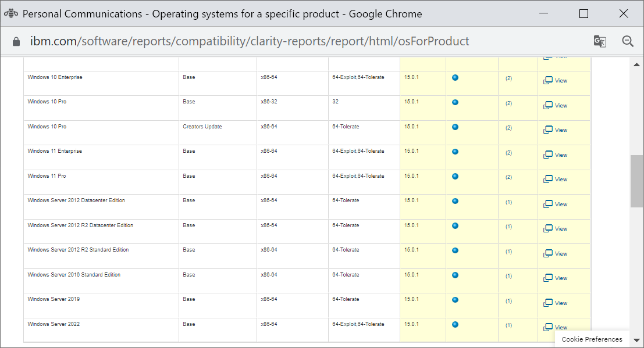This screenshot has height=348, width=644.
Task: Select the 'Windows Server 2022' cell text
Action: [x=54, y=324]
